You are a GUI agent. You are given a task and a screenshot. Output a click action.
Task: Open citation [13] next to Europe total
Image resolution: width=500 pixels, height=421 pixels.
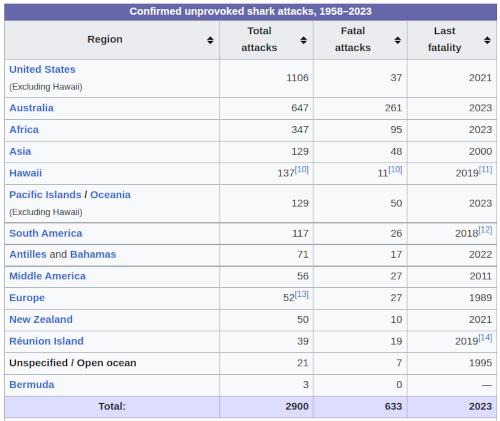pyautogui.click(x=302, y=294)
